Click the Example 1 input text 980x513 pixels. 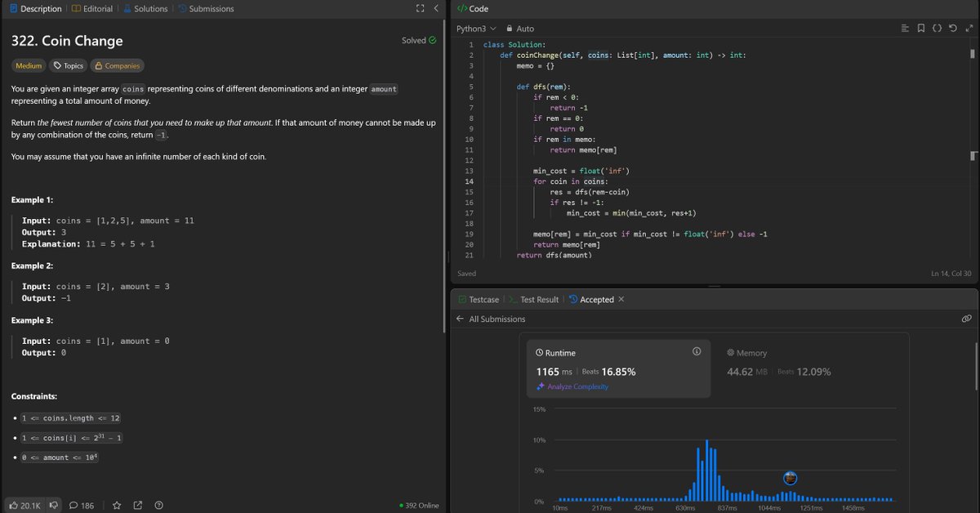pyautogui.click(x=107, y=221)
